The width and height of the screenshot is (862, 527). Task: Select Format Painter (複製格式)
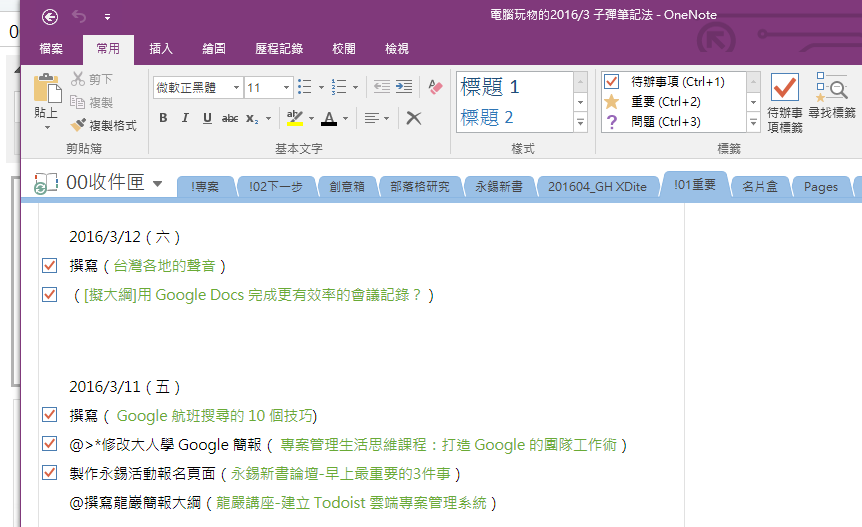[x=103, y=125]
